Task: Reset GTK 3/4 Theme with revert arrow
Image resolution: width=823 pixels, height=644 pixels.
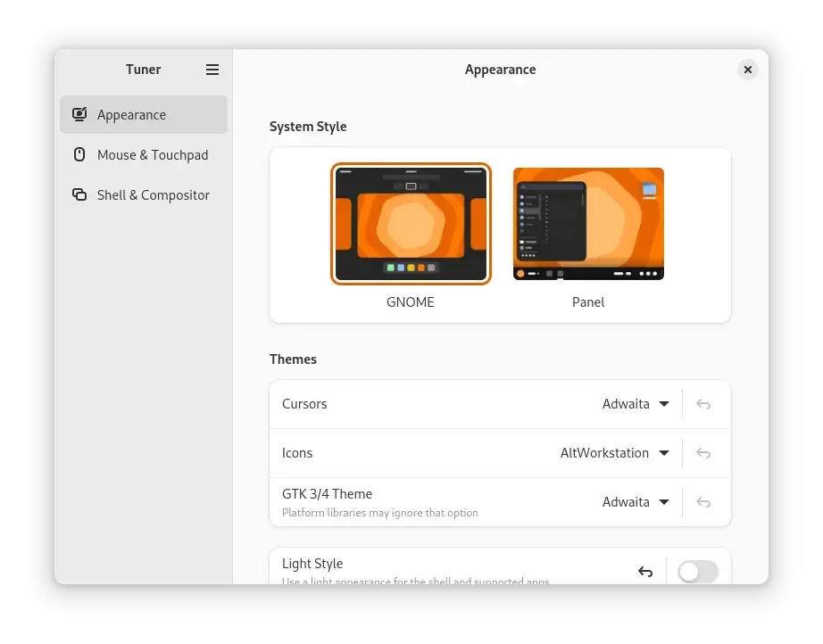Action: point(703,501)
